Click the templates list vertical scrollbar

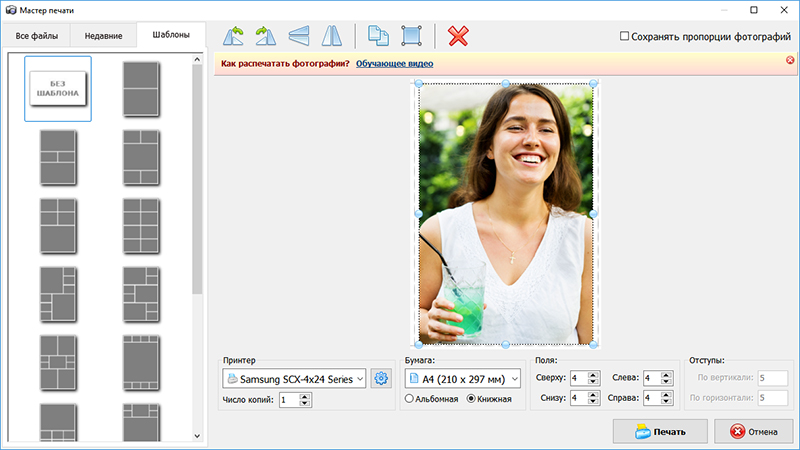(x=197, y=180)
